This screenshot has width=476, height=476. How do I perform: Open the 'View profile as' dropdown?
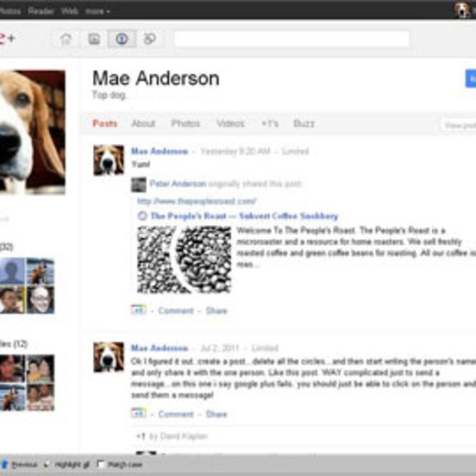[x=458, y=125]
